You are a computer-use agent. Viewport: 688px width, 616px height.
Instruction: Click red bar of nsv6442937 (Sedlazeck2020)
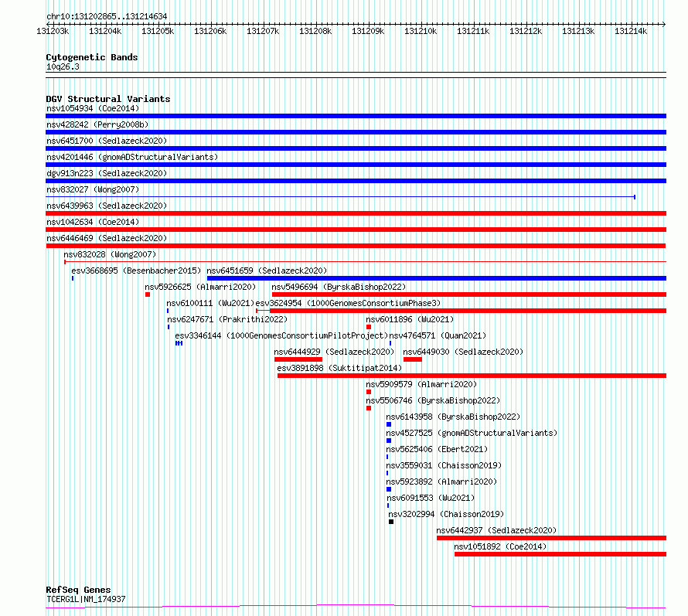(x=551, y=538)
